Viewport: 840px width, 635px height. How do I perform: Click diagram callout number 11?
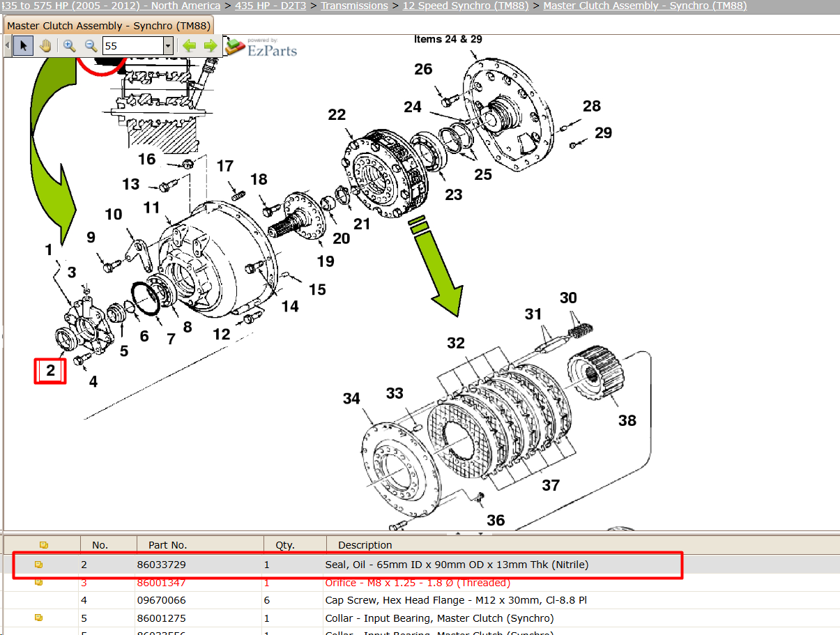[152, 207]
